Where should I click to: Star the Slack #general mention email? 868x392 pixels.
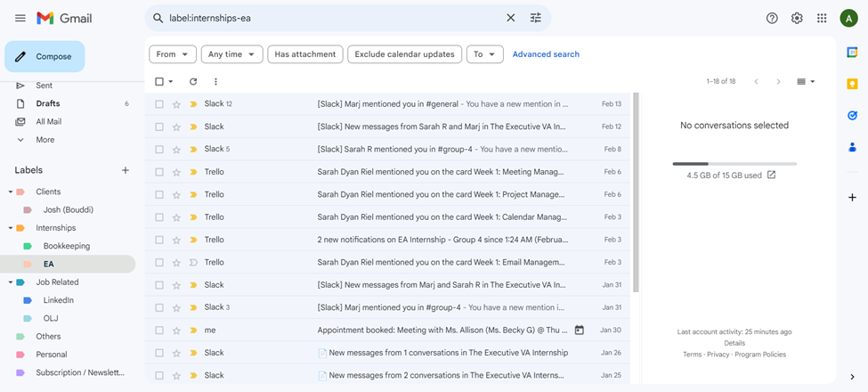point(175,104)
